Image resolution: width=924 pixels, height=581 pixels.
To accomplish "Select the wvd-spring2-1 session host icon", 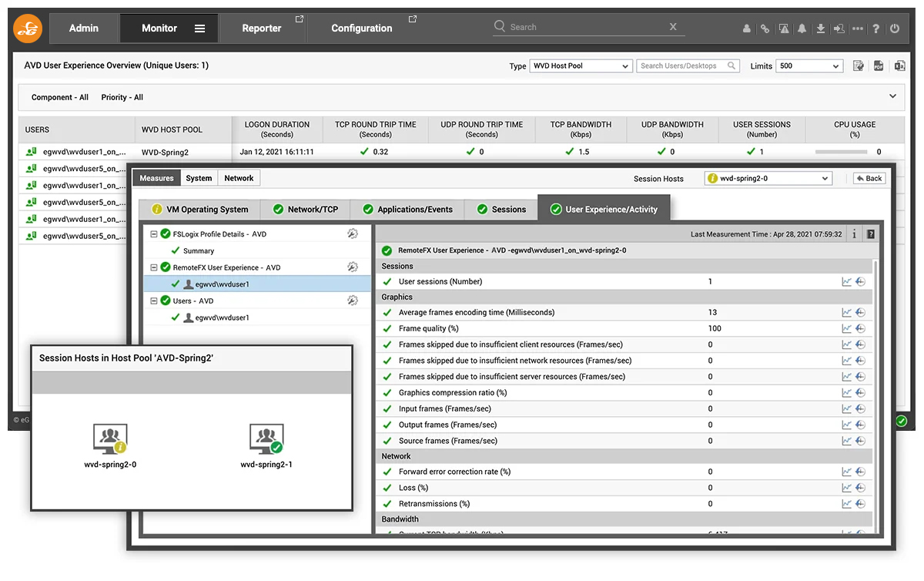I will coord(266,438).
